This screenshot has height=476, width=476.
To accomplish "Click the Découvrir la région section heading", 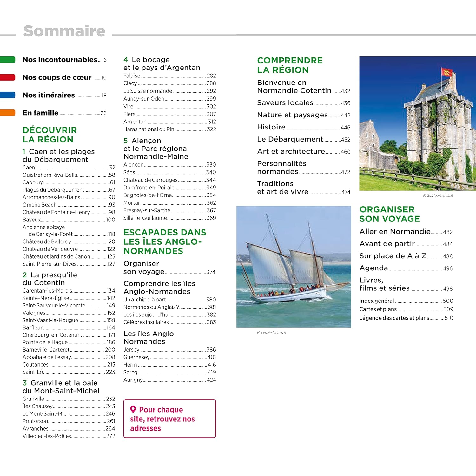I will tap(50, 135).
